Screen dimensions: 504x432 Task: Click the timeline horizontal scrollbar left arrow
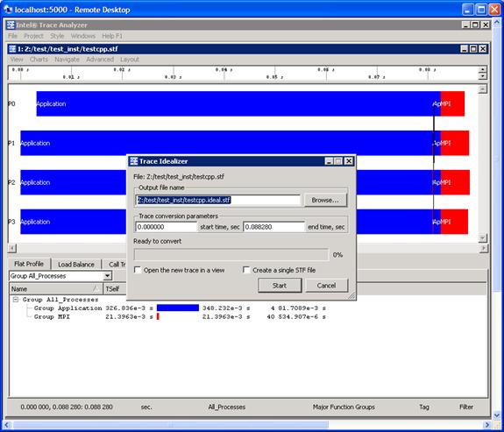click(x=12, y=248)
